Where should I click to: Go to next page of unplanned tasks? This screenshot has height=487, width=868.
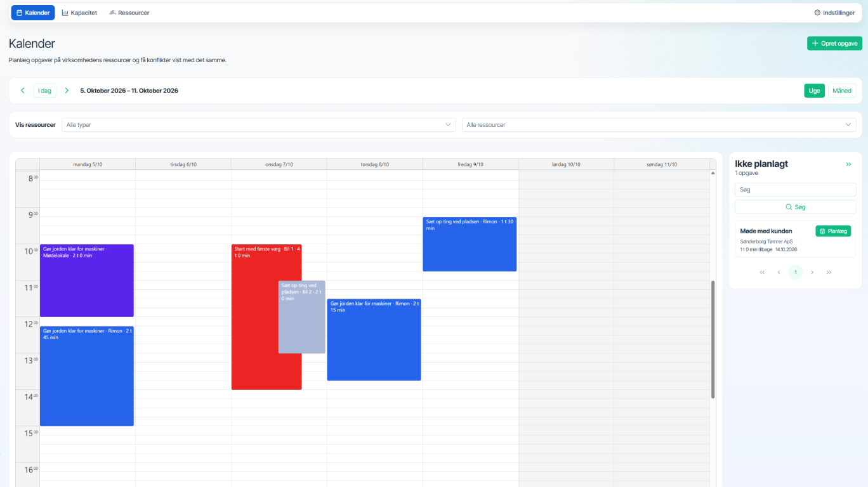pos(812,272)
